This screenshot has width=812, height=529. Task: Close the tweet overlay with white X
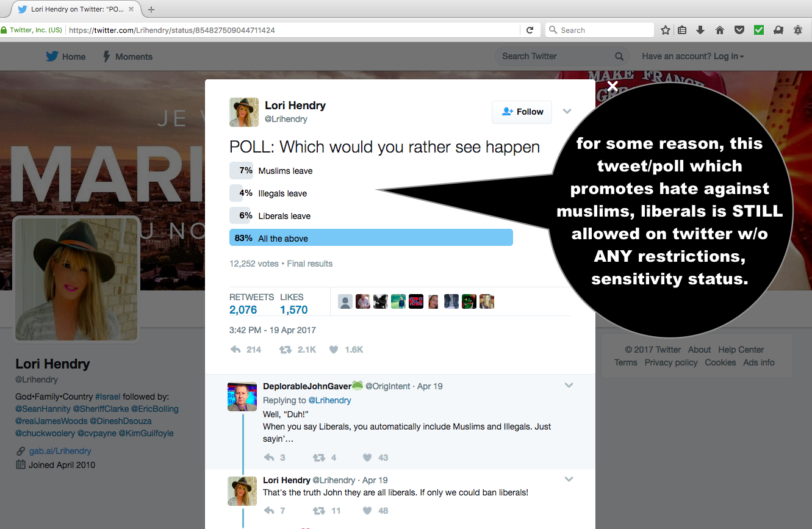click(613, 87)
